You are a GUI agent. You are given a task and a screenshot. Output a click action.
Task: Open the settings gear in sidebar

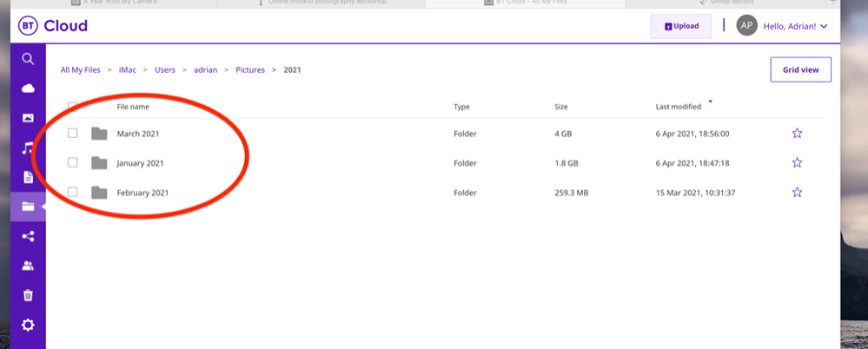(x=28, y=325)
